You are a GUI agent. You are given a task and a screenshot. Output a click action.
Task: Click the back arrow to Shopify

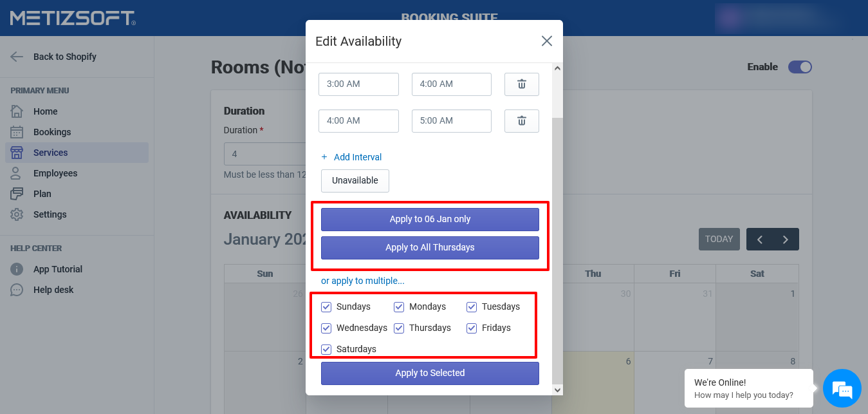(x=17, y=57)
